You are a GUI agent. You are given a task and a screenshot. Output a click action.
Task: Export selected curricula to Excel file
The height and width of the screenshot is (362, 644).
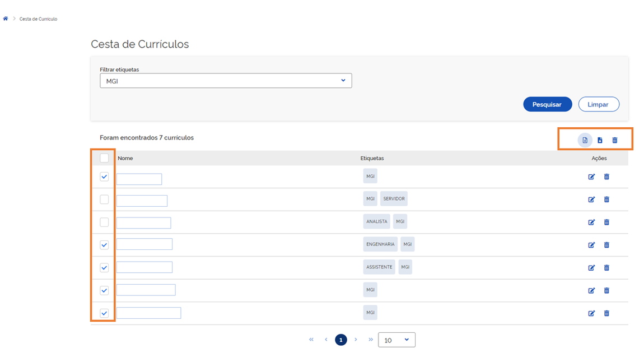[x=585, y=140]
